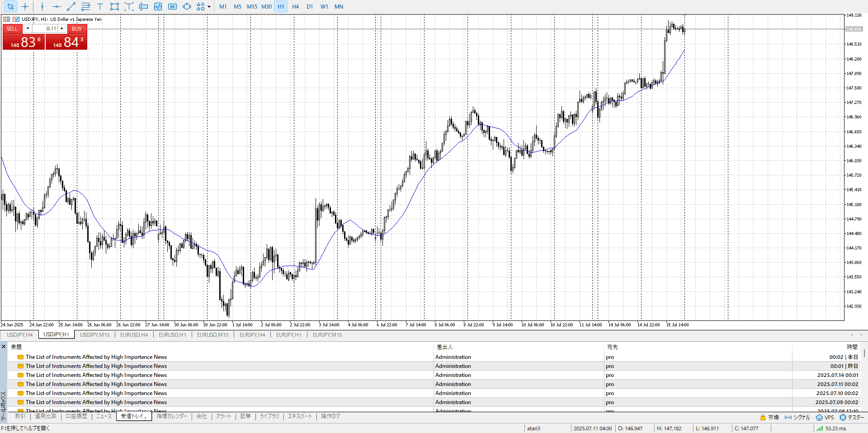This screenshot has height=433, width=868.
Task: Click the lot volume 0.11 field
Action: [x=45, y=28]
